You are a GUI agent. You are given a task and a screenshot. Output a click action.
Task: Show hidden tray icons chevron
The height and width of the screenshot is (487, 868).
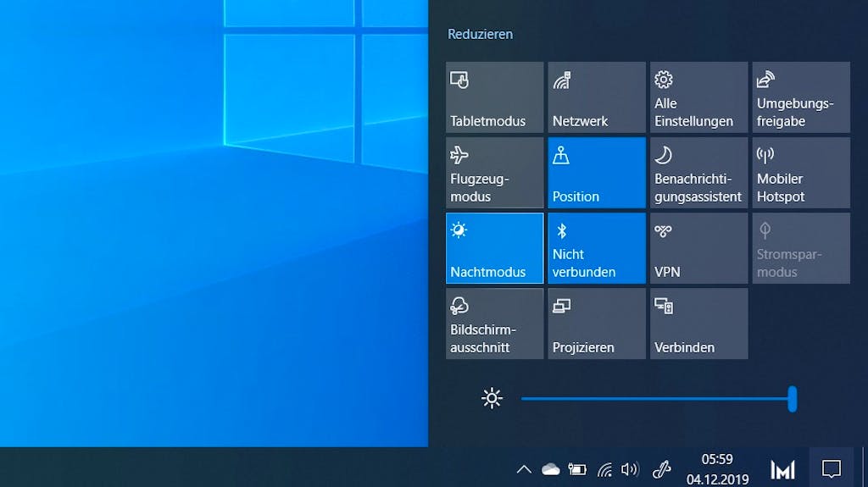[x=524, y=470]
